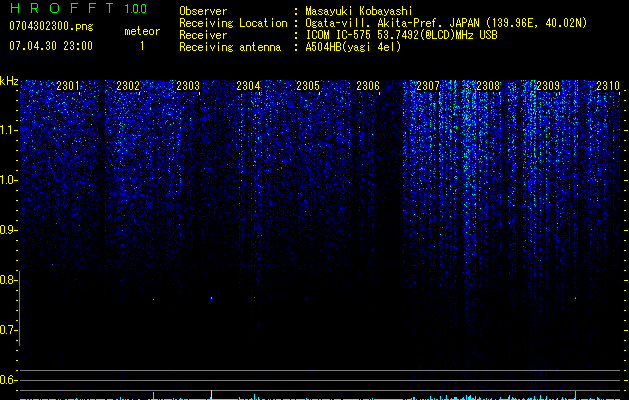Click the meteor count value 1
Screen dimensions: 629x400
click(142, 46)
